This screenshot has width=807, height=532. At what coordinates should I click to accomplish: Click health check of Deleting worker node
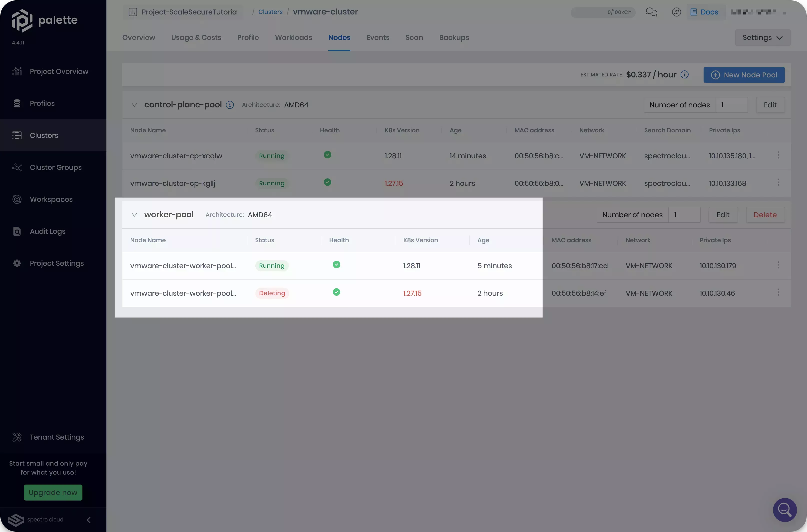pos(336,292)
